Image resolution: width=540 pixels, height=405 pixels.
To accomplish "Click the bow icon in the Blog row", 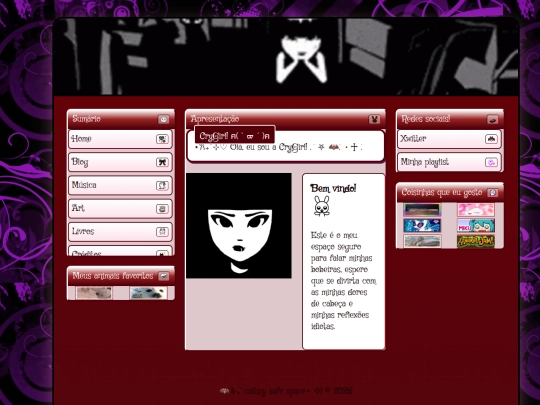I will [162, 162].
